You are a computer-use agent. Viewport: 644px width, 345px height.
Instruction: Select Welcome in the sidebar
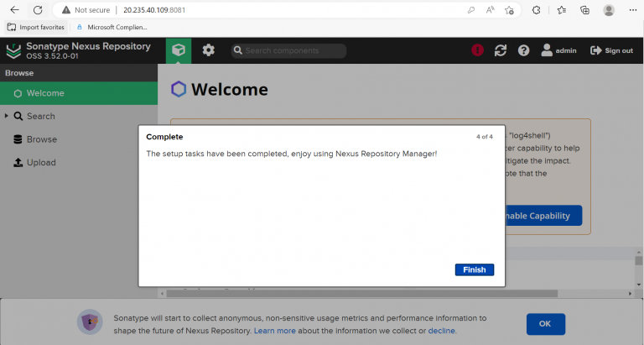point(44,93)
